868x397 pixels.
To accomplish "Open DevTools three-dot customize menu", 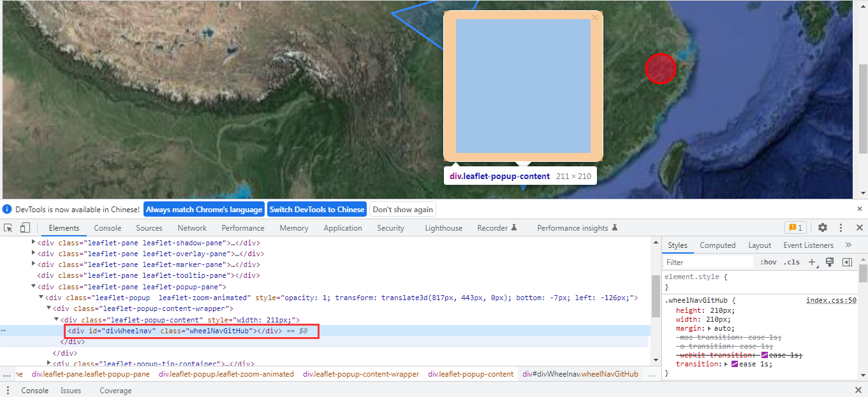I will tap(841, 227).
